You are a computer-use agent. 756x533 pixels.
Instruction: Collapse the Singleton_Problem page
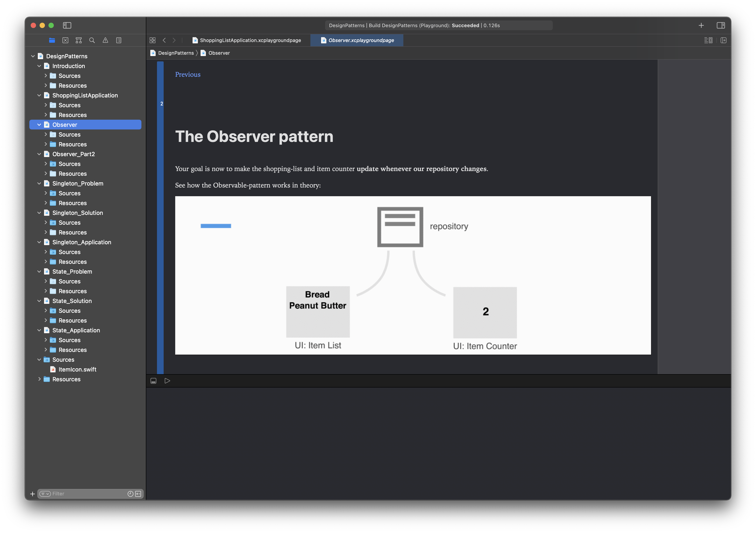pos(39,184)
